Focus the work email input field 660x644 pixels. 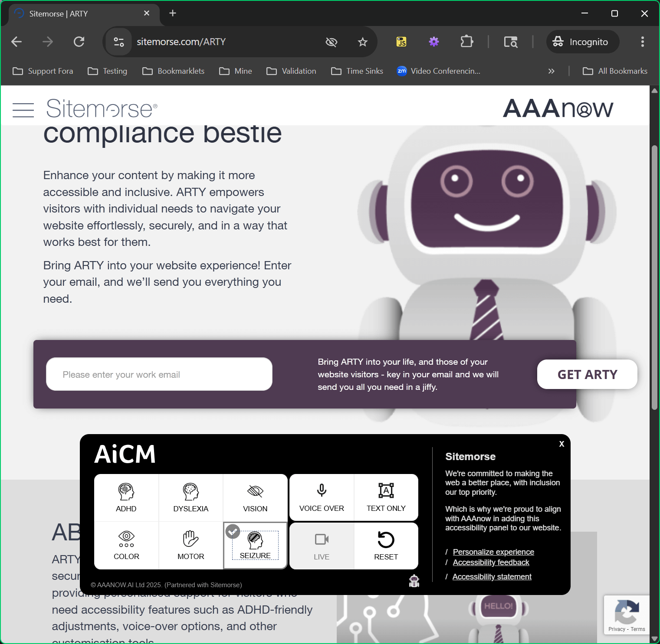159,374
